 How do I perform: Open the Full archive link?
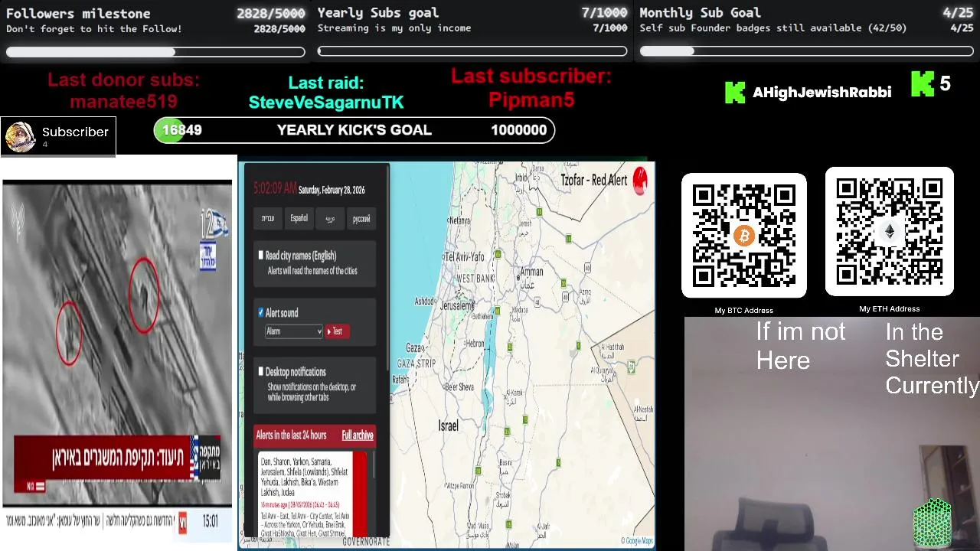point(358,435)
